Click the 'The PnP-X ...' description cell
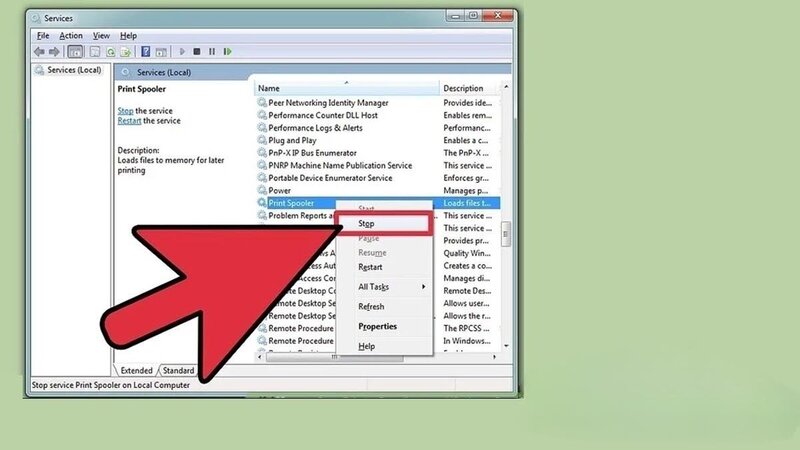 pyautogui.click(x=465, y=153)
